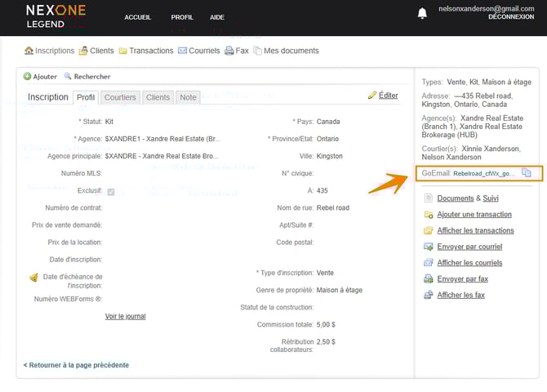The image size is (547, 392).
Task: Click the DÉCONNEXION link
Action: point(510,16)
